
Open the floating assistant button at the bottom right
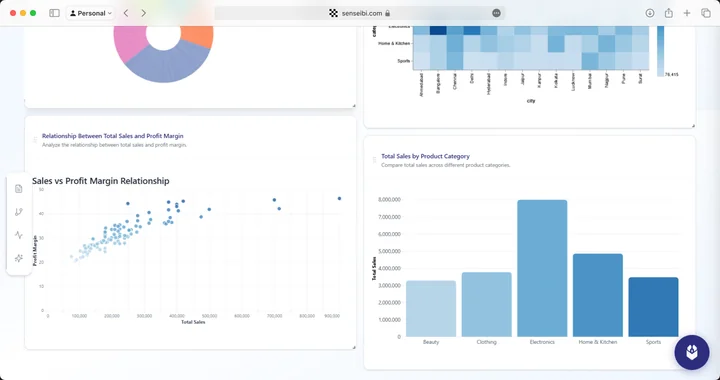692,352
